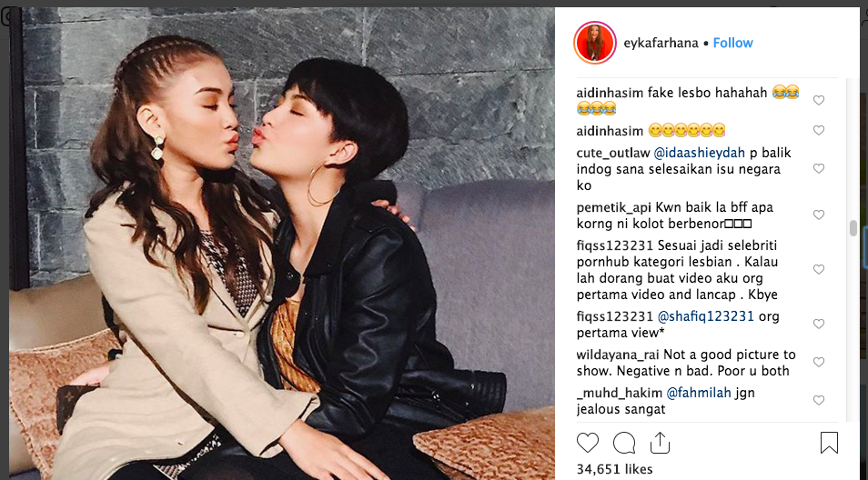The image size is (868, 480).
Task: Open the comment speech bubble icon
Action: pos(624,443)
